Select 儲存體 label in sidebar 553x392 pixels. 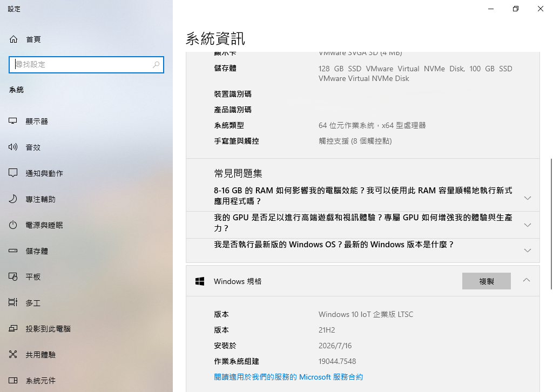pos(37,252)
